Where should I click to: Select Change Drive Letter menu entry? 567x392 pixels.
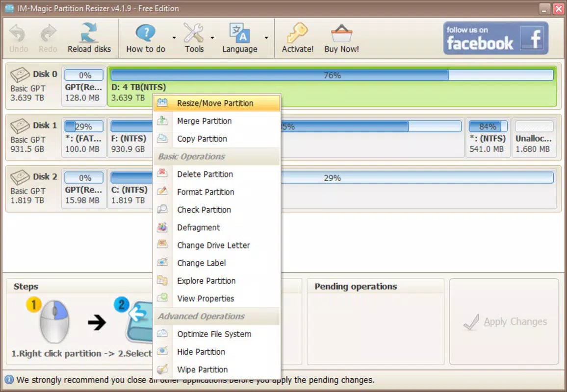coord(217,245)
